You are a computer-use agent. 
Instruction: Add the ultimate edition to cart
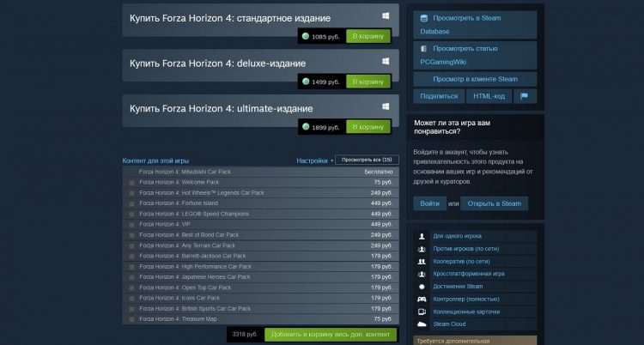click(368, 127)
